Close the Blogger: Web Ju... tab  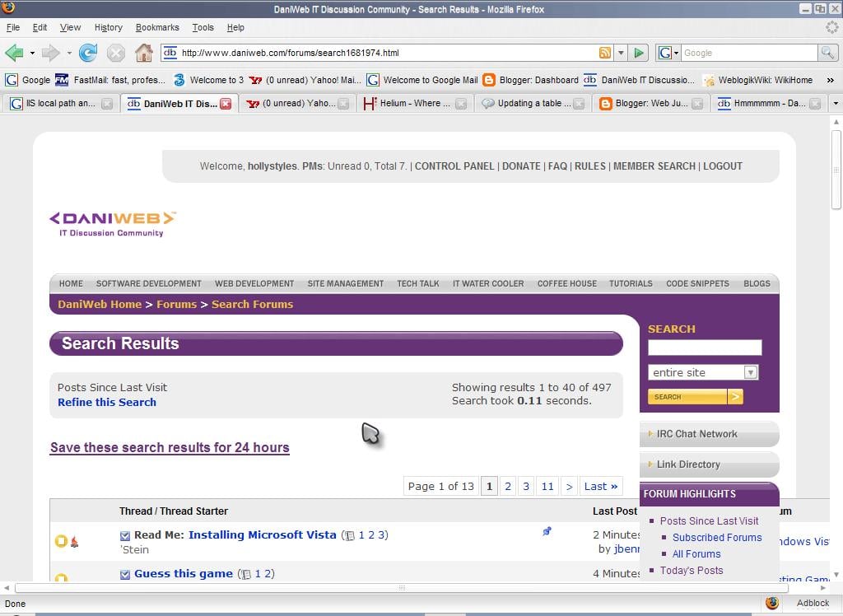tap(696, 103)
